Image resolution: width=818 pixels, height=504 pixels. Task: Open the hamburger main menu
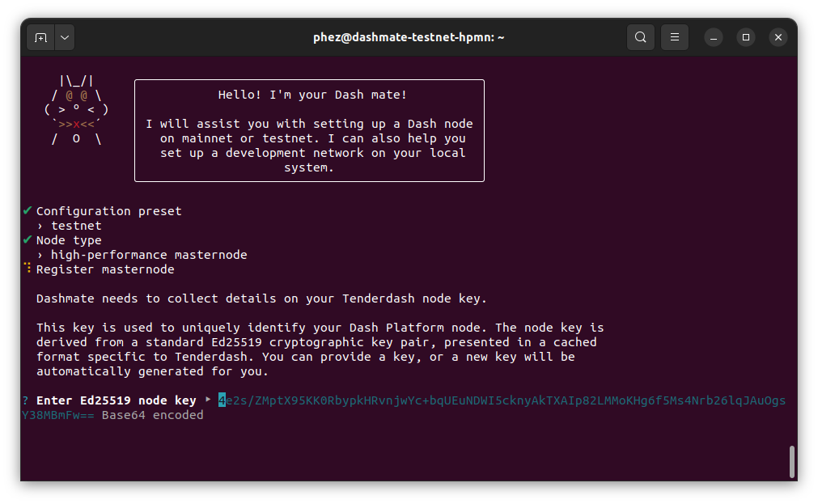(x=674, y=37)
